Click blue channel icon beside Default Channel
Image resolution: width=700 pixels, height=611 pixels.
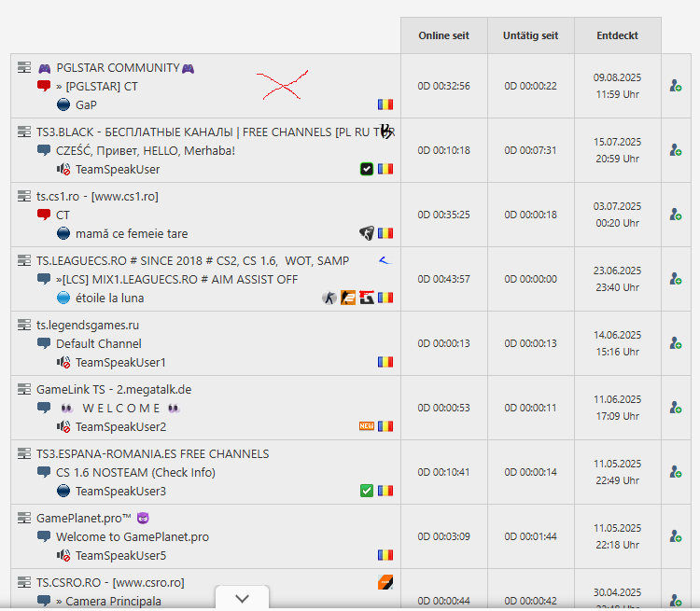tap(44, 343)
